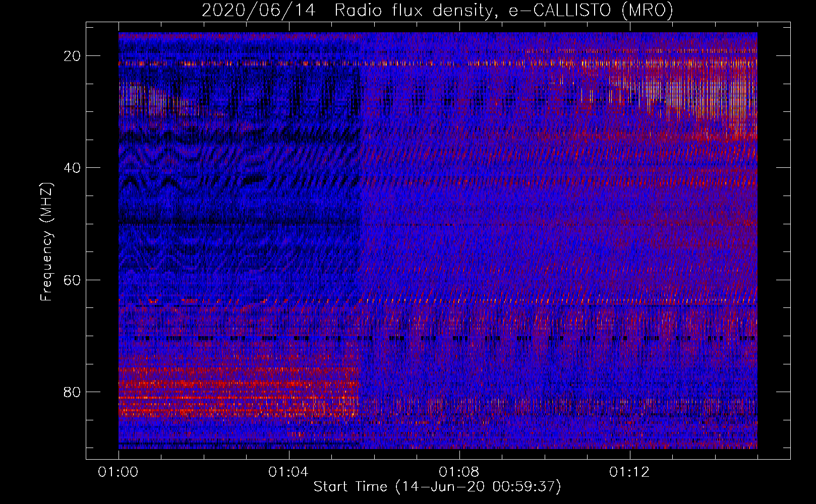Image resolution: width=816 pixels, height=504 pixels.
Task: Click the 'Frequency (MHZ)' axis label
Action: click(x=46, y=242)
